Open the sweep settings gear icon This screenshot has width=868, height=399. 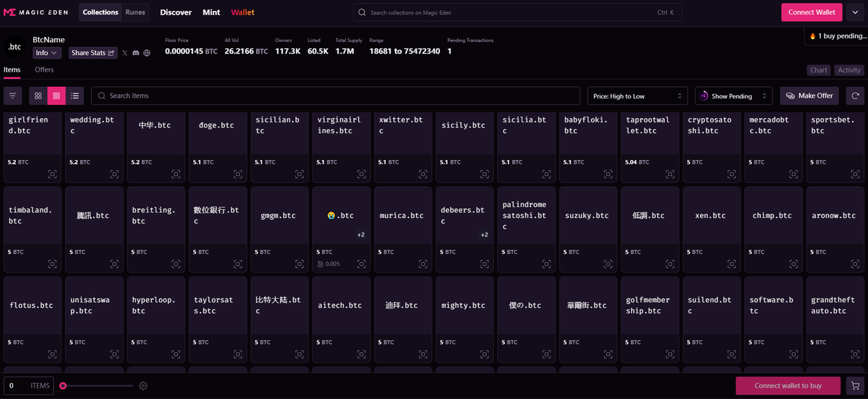click(x=143, y=386)
